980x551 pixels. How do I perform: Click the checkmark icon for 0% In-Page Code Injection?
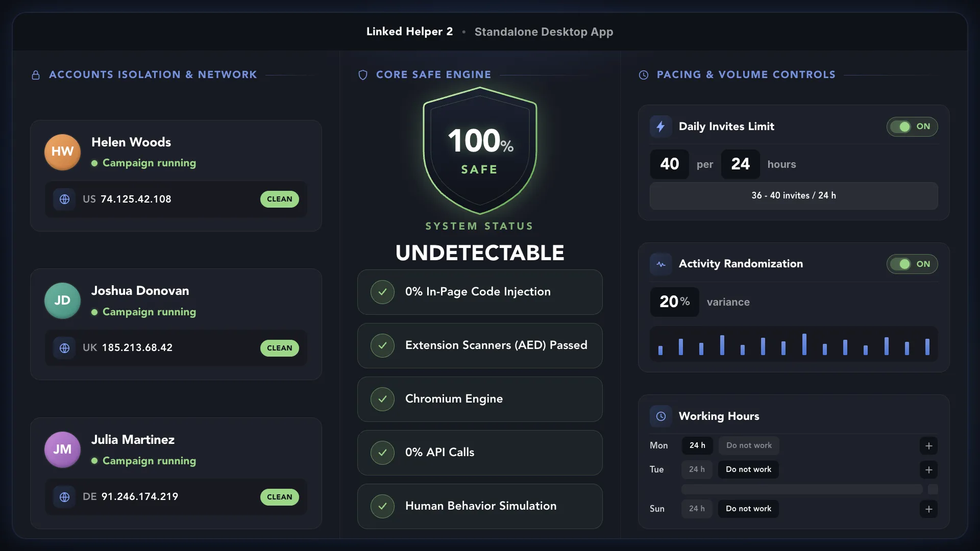coord(382,292)
